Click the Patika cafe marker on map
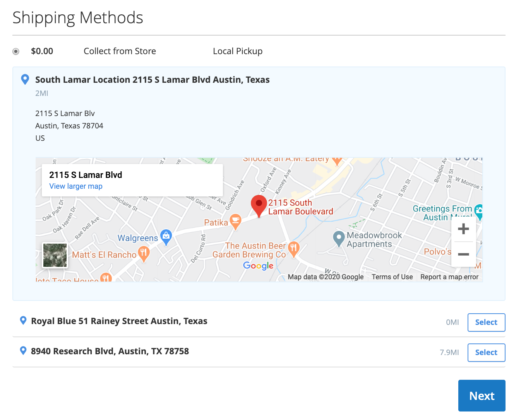The height and width of the screenshot is (420, 521). coord(235,222)
